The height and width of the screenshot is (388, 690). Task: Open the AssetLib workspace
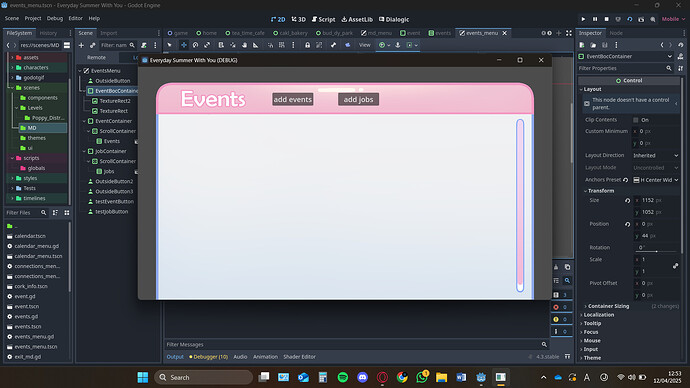(x=357, y=19)
